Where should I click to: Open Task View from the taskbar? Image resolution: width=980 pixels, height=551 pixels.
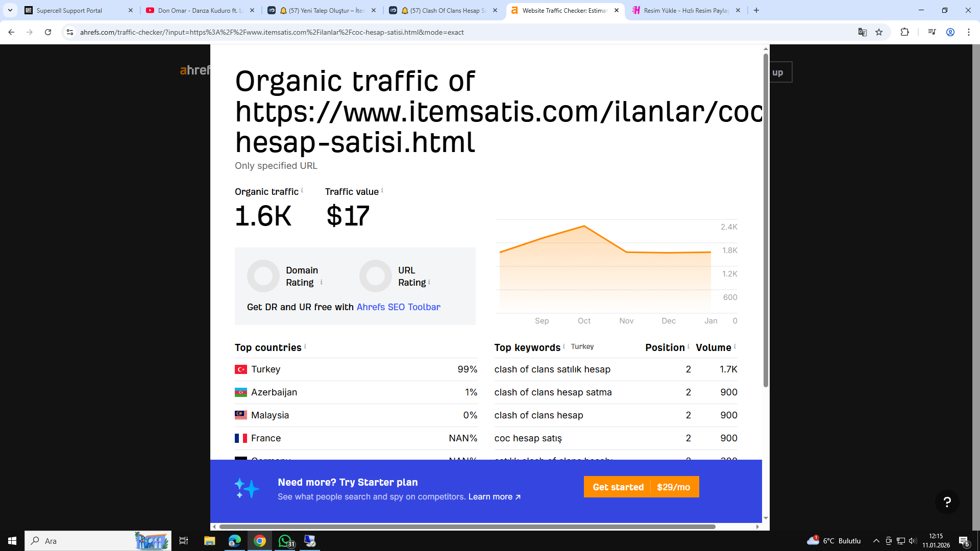184,541
